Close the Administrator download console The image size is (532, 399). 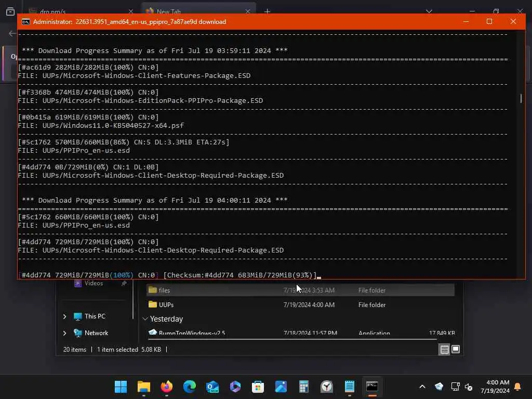pos(513,21)
